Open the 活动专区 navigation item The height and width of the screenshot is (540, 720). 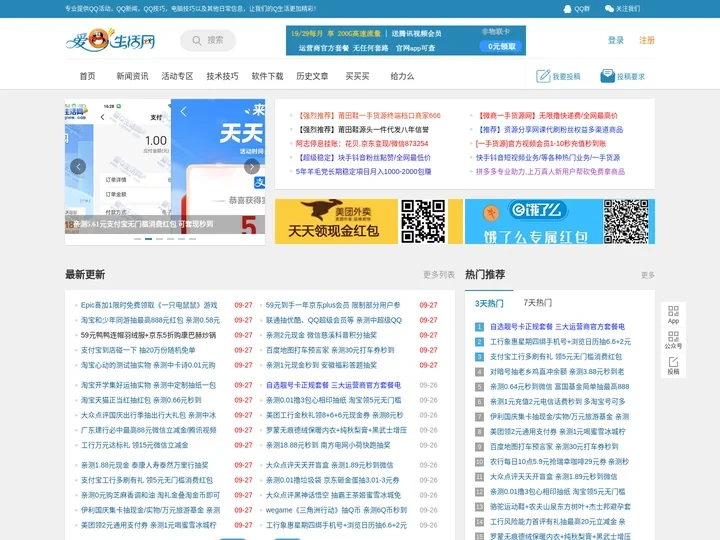pos(177,76)
